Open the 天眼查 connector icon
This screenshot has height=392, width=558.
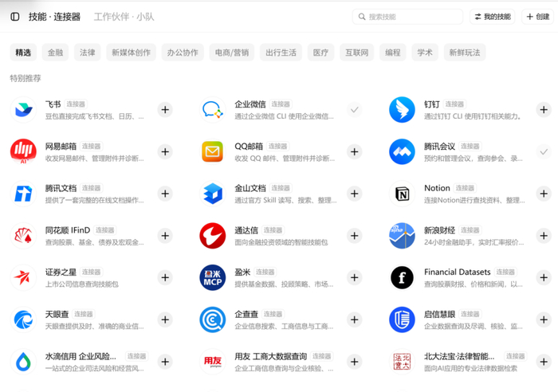[23, 319]
